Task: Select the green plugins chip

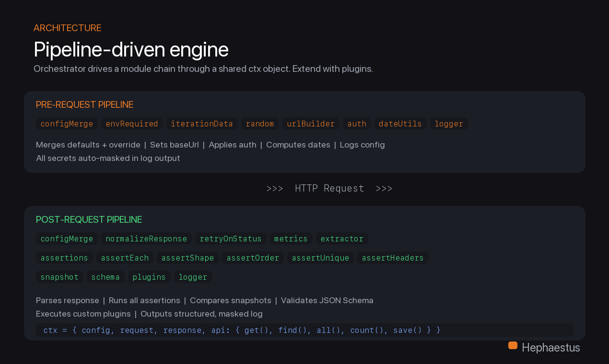Action: (149, 277)
